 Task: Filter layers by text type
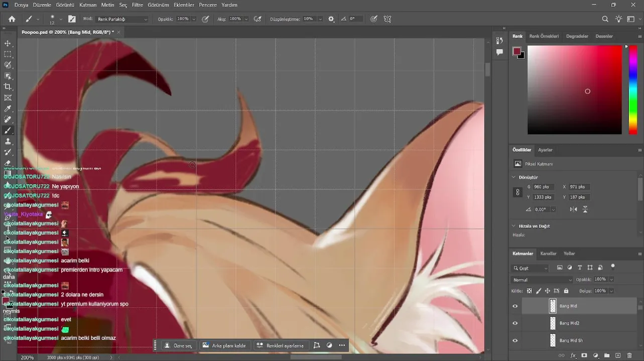click(580, 268)
